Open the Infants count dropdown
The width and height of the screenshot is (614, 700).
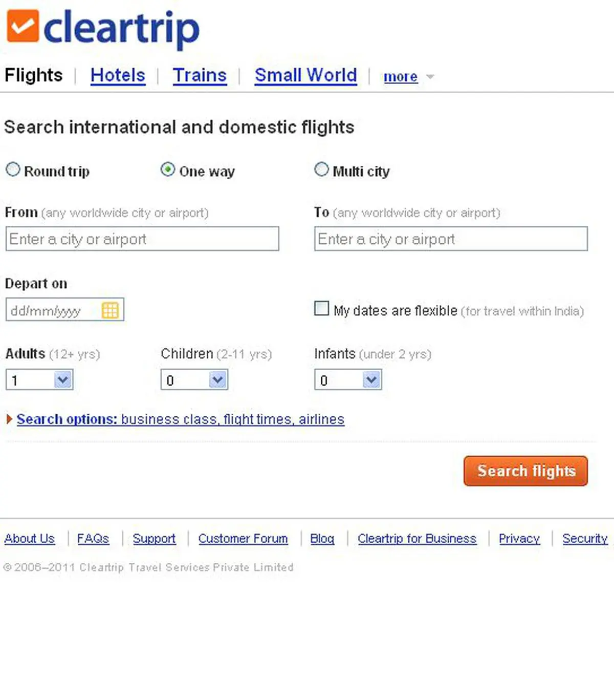click(x=348, y=380)
